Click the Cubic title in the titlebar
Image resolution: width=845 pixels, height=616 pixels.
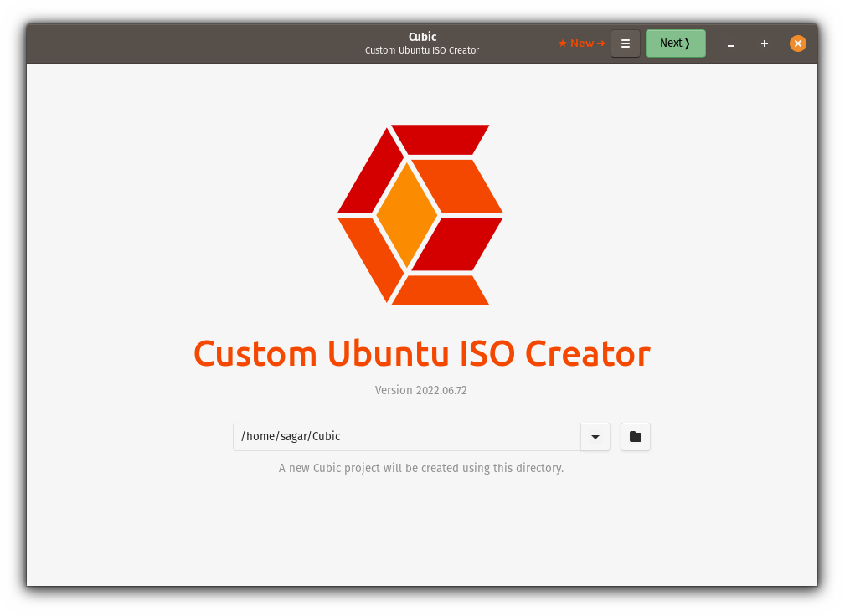(x=422, y=37)
